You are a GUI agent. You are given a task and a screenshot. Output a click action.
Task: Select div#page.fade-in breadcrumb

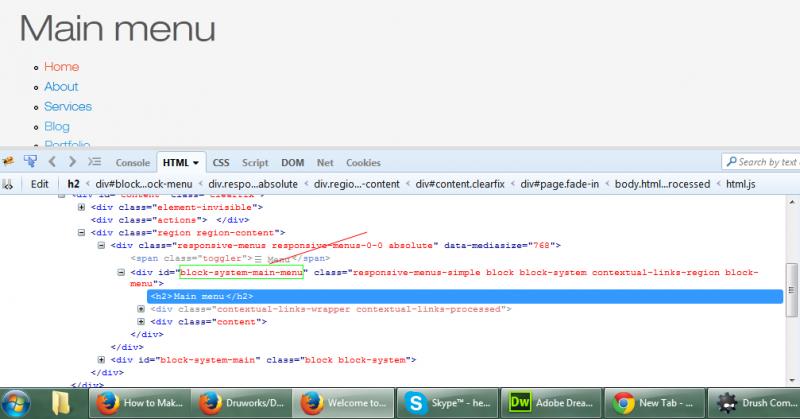[x=559, y=184]
